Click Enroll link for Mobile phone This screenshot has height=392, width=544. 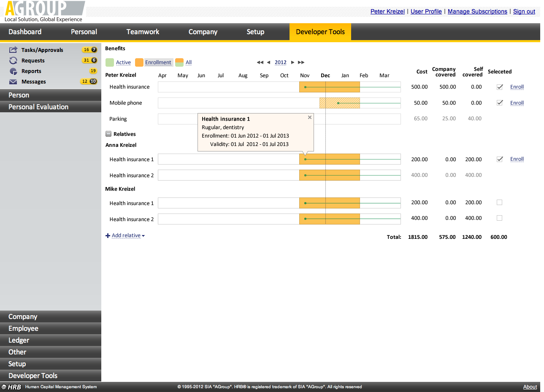(x=517, y=103)
